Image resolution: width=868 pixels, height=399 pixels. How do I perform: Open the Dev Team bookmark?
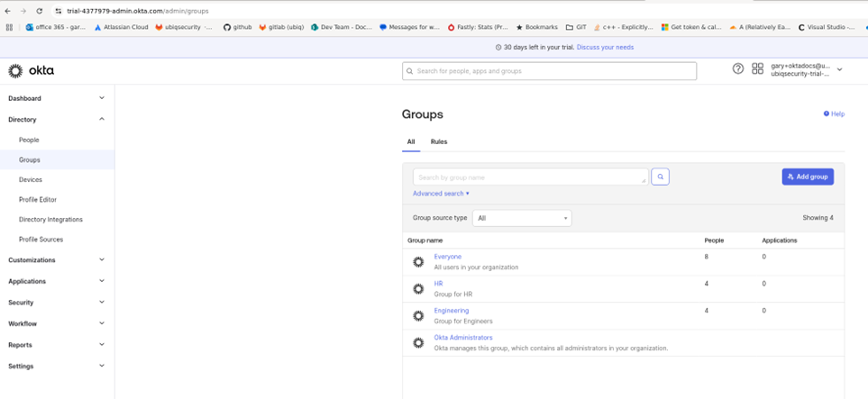pyautogui.click(x=342, y=26)
